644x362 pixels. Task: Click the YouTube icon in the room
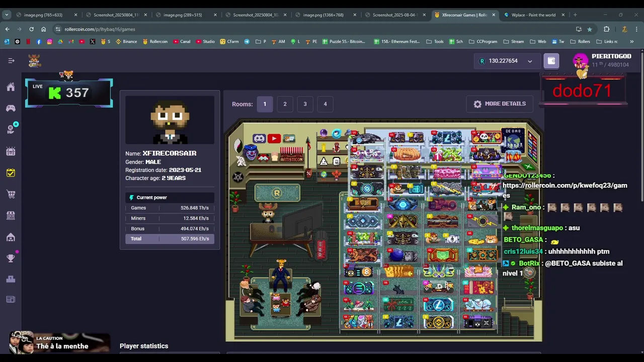(274, 139)
